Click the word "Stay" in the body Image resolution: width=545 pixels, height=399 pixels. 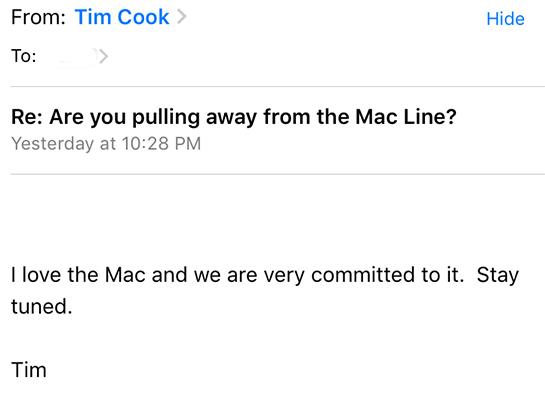click(x=498, y=275)
